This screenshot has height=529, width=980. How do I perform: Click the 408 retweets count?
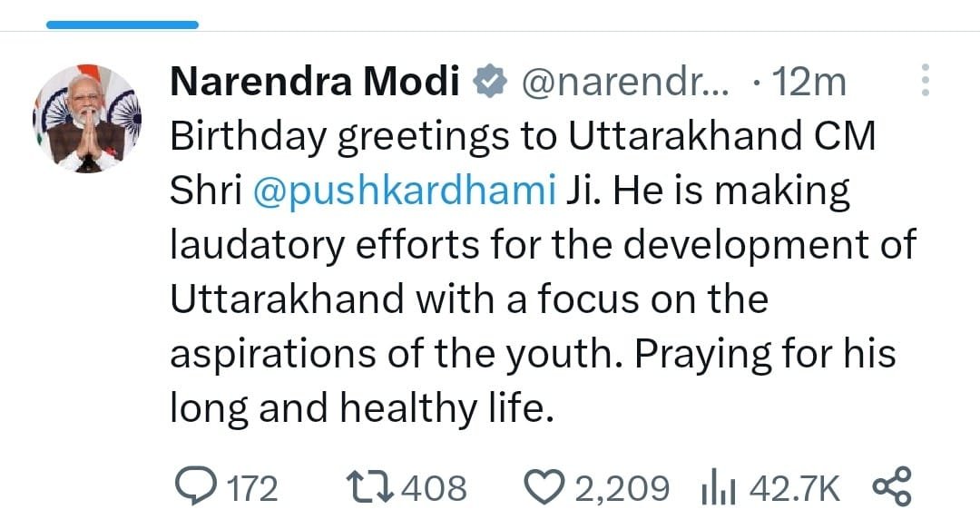(x=434, y=489)
